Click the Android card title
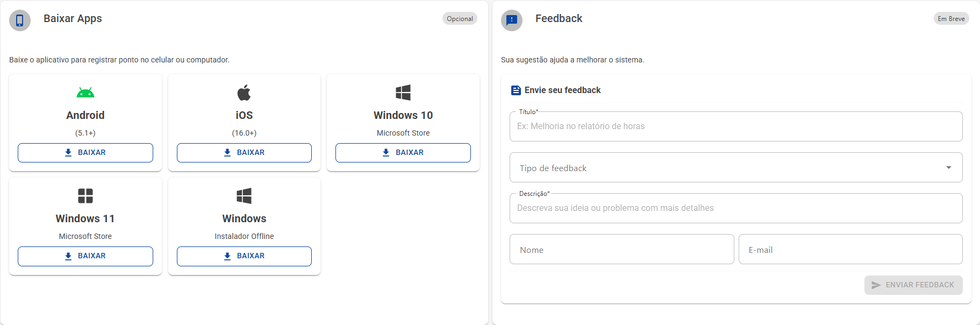Viewport: 980px width, 325px height. tap(85, 115)
